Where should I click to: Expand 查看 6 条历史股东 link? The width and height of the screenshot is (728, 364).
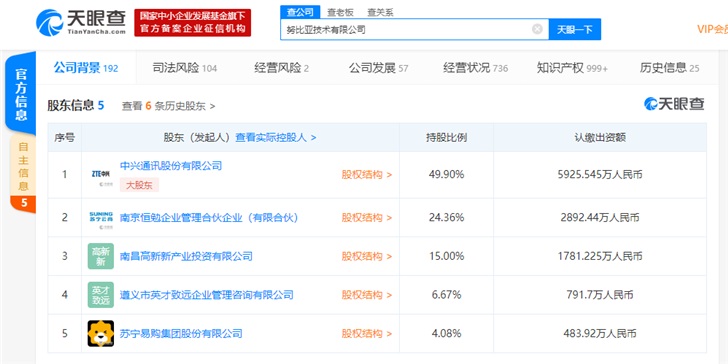point(169,106)
